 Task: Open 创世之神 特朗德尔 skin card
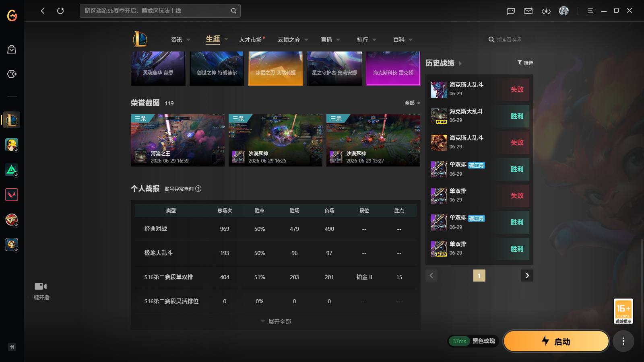pos(217,68)
